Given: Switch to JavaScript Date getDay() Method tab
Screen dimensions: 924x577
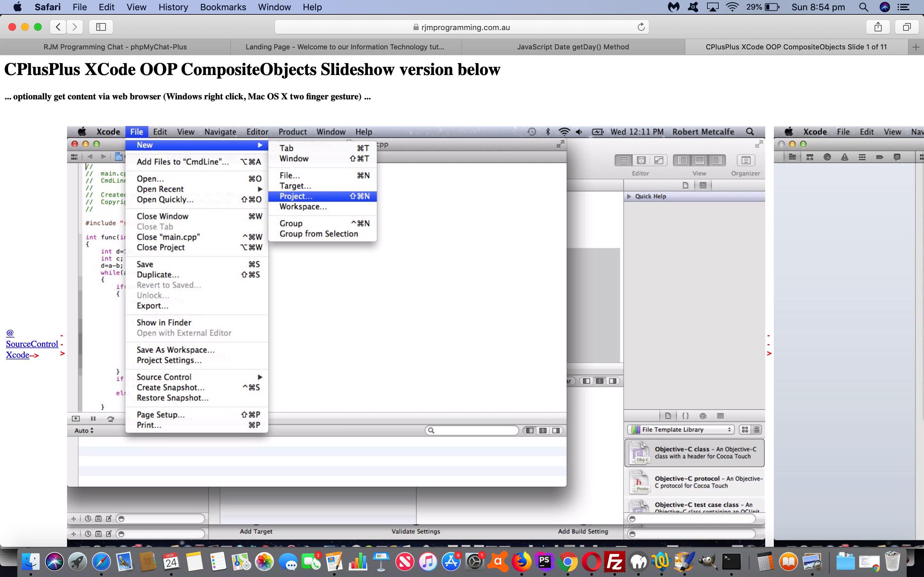Looking at the screenshot, I should [572, 47].
